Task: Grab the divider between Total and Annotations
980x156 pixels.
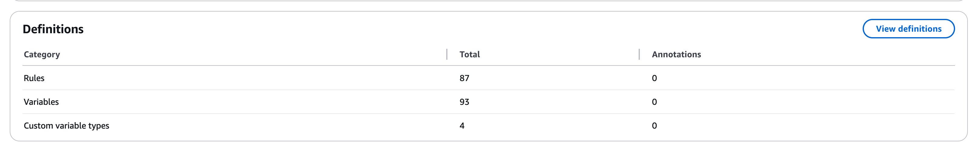Action: 639,55
